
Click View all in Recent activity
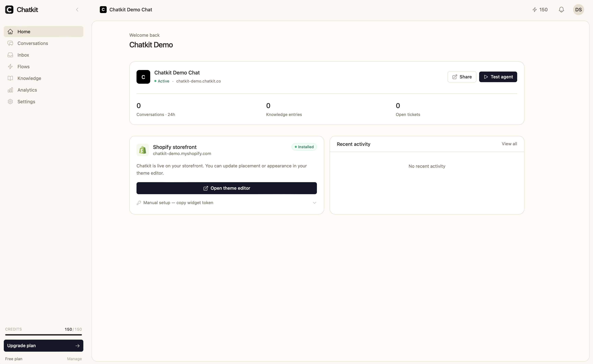pyautogui.click(x=509, y=144)
